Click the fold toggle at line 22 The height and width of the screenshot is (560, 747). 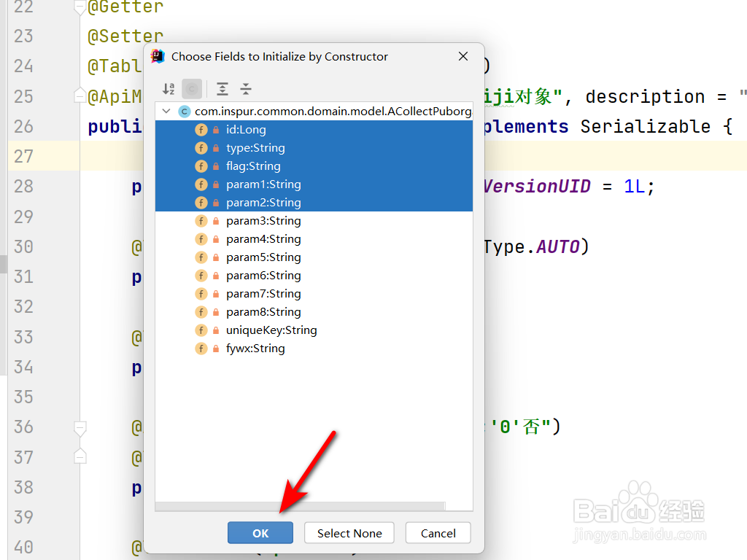80,7
